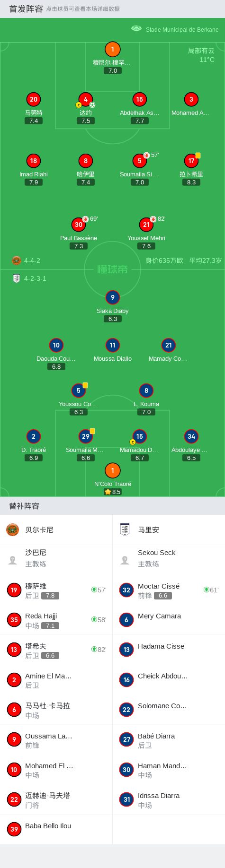Select Babé Diarra in the substitutes list

pos(169,740)
